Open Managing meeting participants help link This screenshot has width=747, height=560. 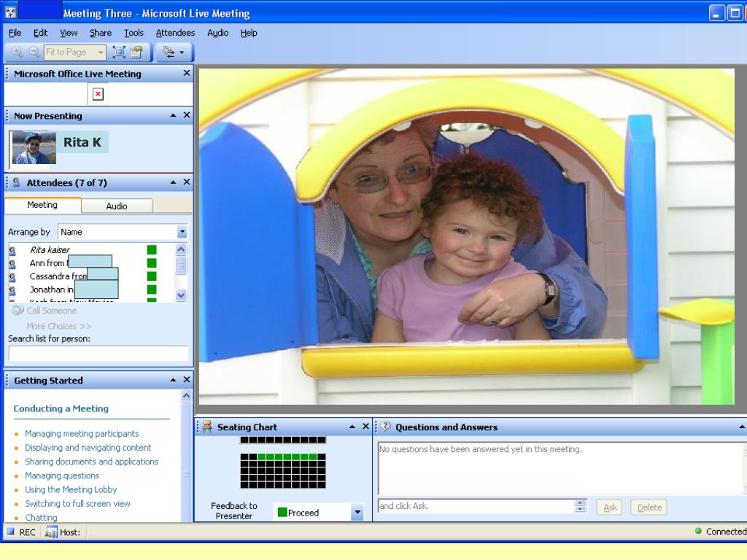pos(82,434)
